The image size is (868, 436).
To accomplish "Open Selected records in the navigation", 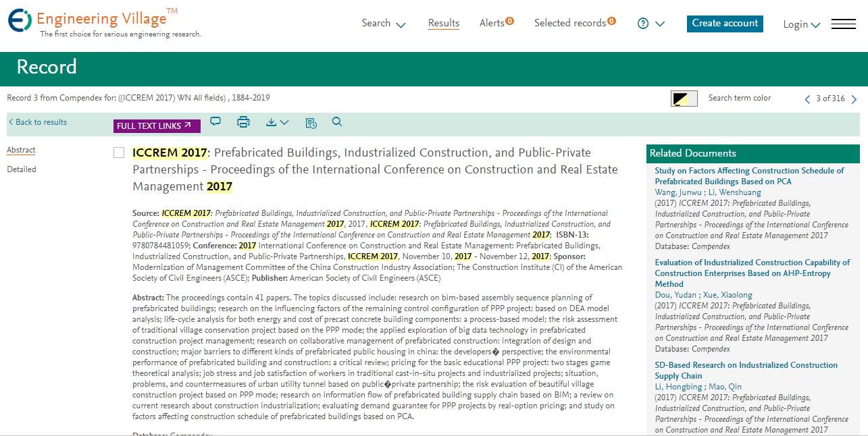I will click(x=575, y=23).
